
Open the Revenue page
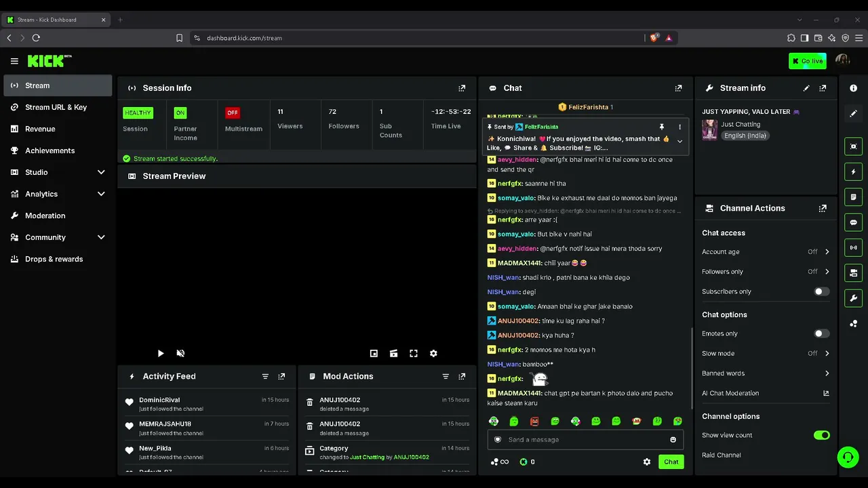[58, 129]
